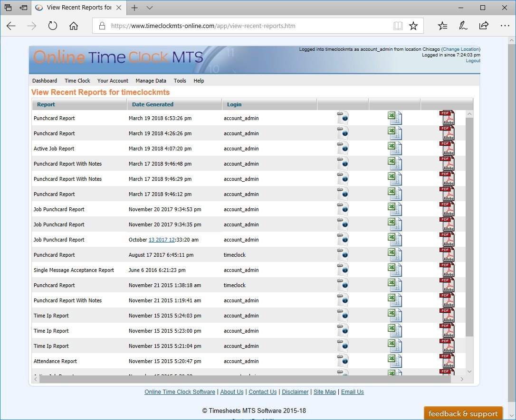
Task: Open the Time Clock menu
Action: 77,81
